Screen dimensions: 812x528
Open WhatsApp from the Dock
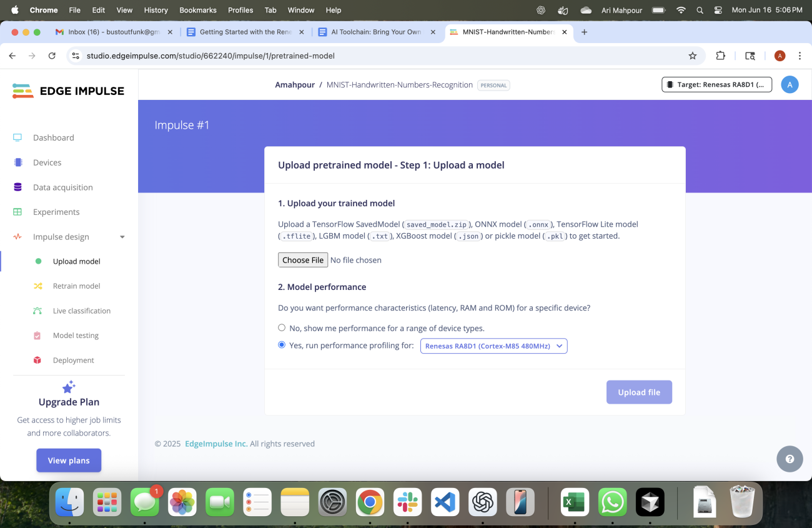click(x=612, y=502)
